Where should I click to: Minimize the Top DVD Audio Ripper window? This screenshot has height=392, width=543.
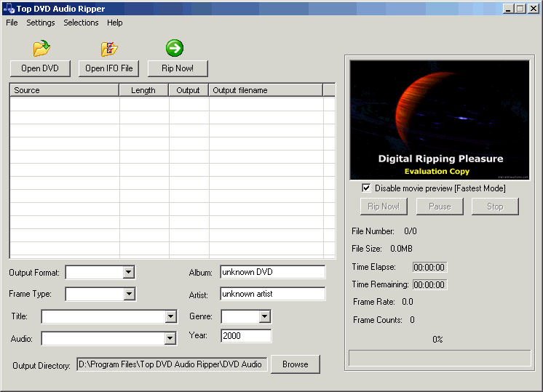tap(508, 9)
